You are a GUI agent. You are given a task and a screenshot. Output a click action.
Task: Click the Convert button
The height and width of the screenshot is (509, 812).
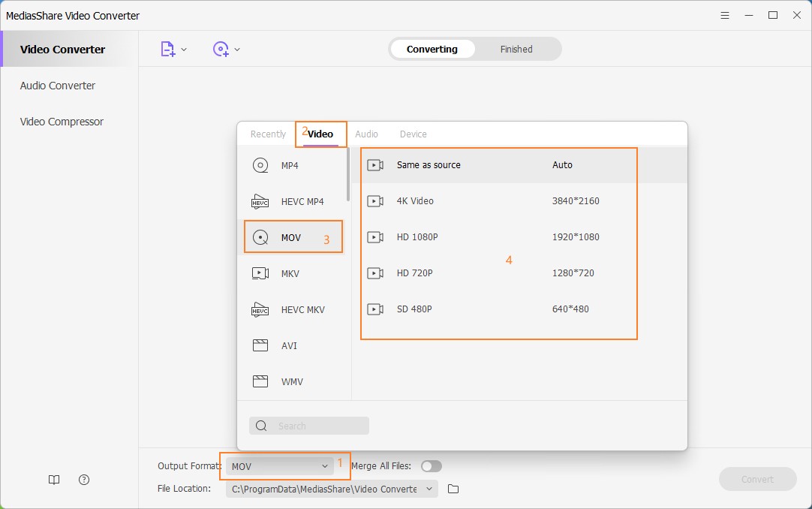(x=758, y=480)
